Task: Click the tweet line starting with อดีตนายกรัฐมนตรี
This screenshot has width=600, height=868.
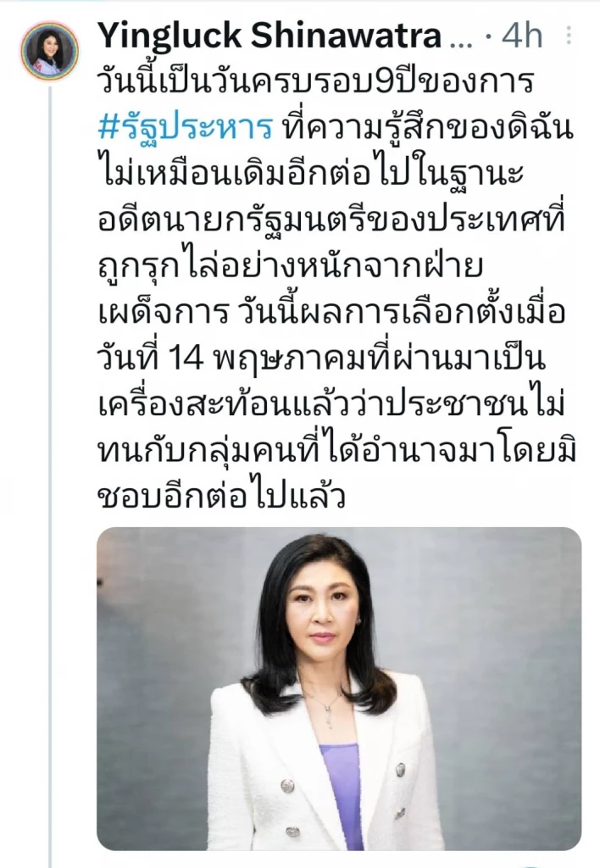Action: (x=331, y=220)
